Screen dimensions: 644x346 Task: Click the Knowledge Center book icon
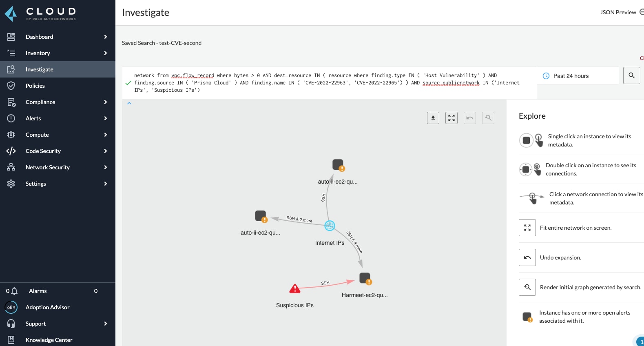tap(11, 339)
